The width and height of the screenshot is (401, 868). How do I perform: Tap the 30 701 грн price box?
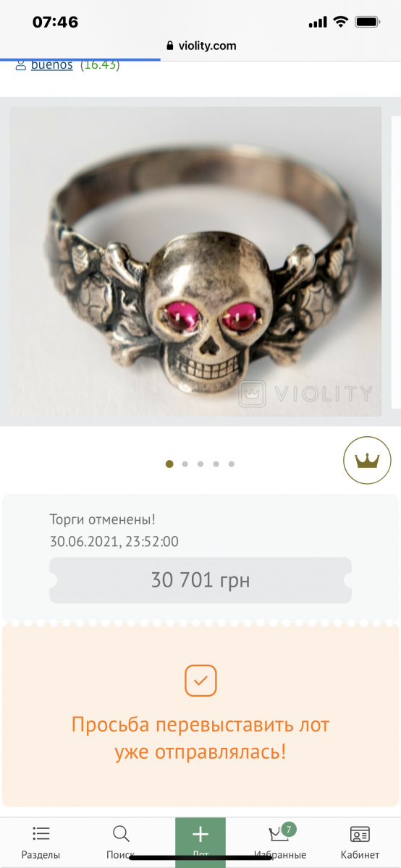200,580
